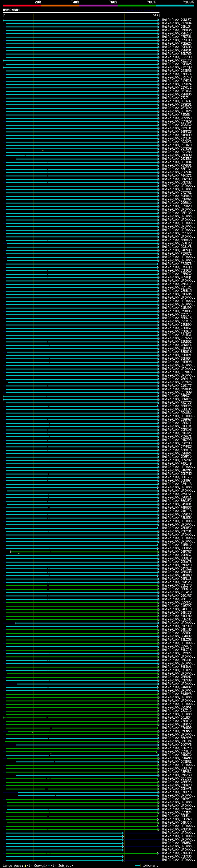197x868 pixels.
Task: Select the UniRef100_B7FF74 label
Action: click(176, 74)
